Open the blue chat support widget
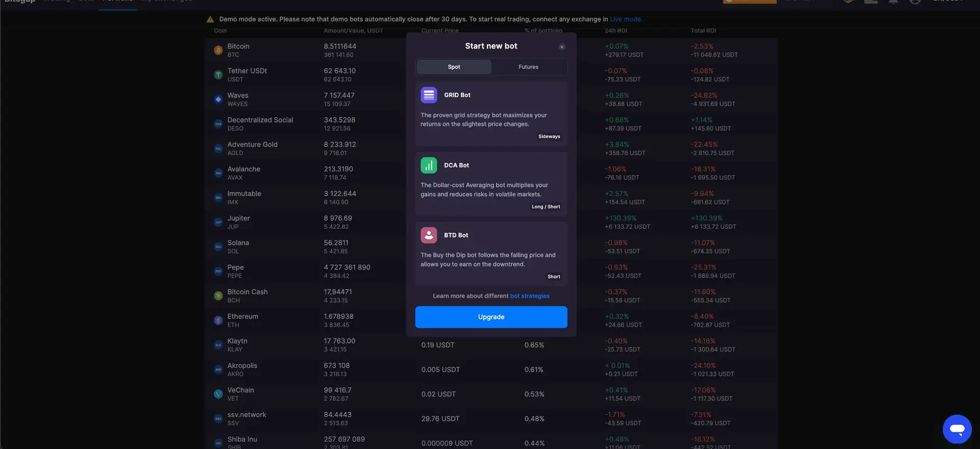 pos(957,429)
